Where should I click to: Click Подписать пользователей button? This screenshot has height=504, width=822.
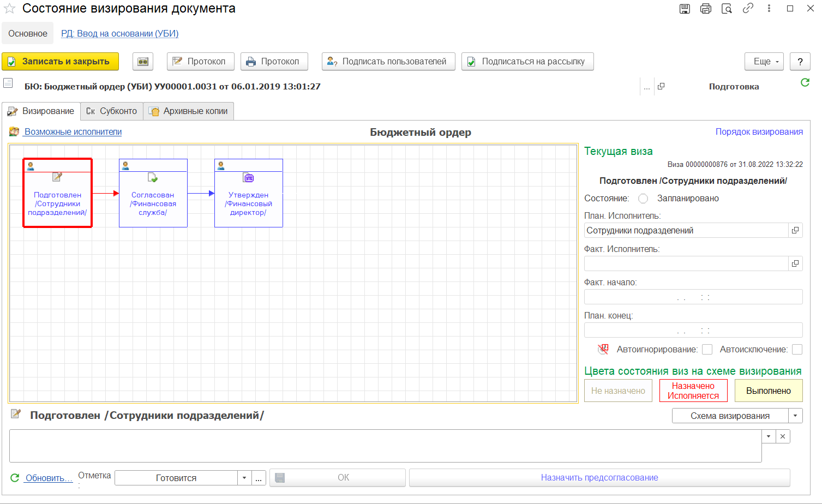(388, 62)
